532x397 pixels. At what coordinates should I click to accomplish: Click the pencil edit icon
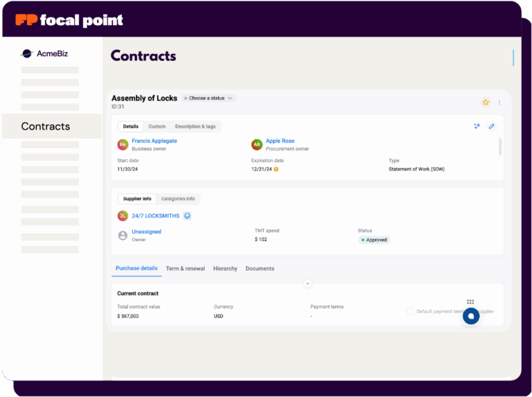492,126
